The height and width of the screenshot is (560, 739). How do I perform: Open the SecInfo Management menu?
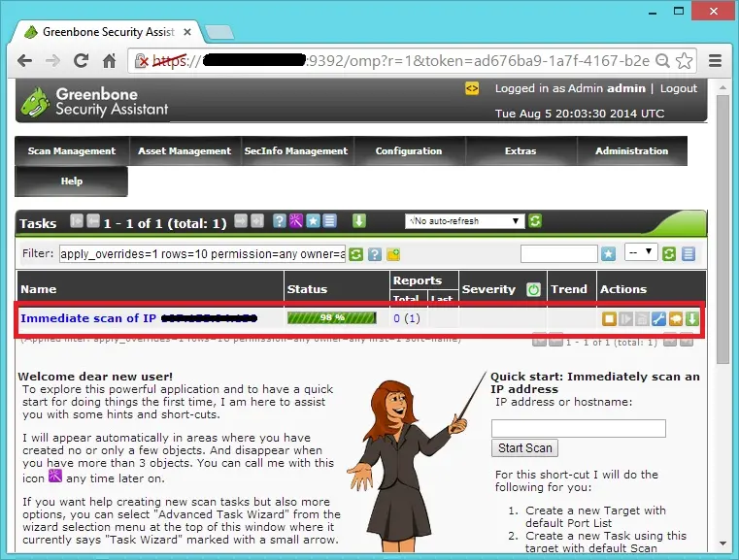[296, 150]
